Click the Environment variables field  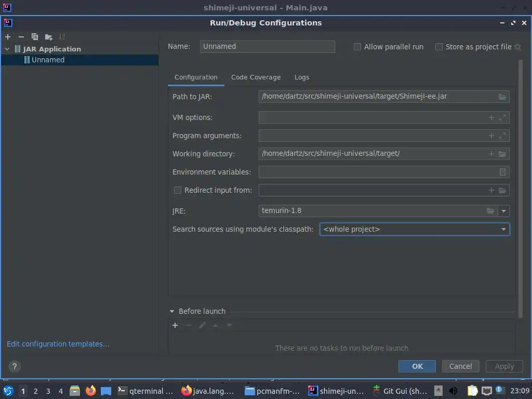coord(384,172)
